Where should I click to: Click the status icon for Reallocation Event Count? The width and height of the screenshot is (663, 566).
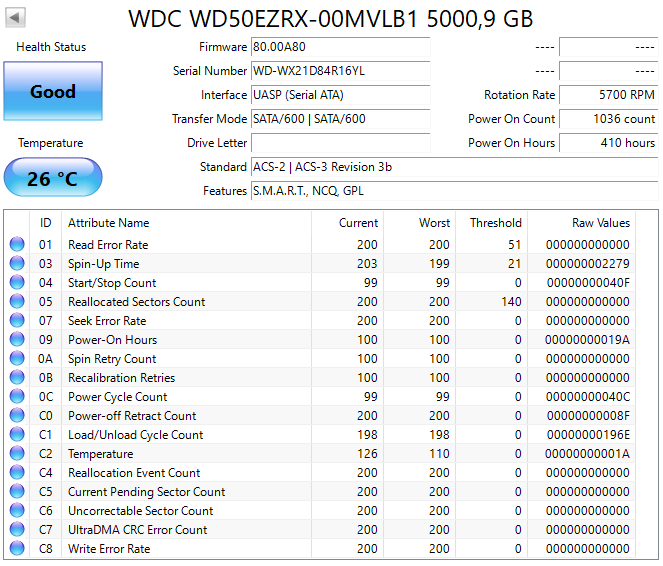pos(17,473)
